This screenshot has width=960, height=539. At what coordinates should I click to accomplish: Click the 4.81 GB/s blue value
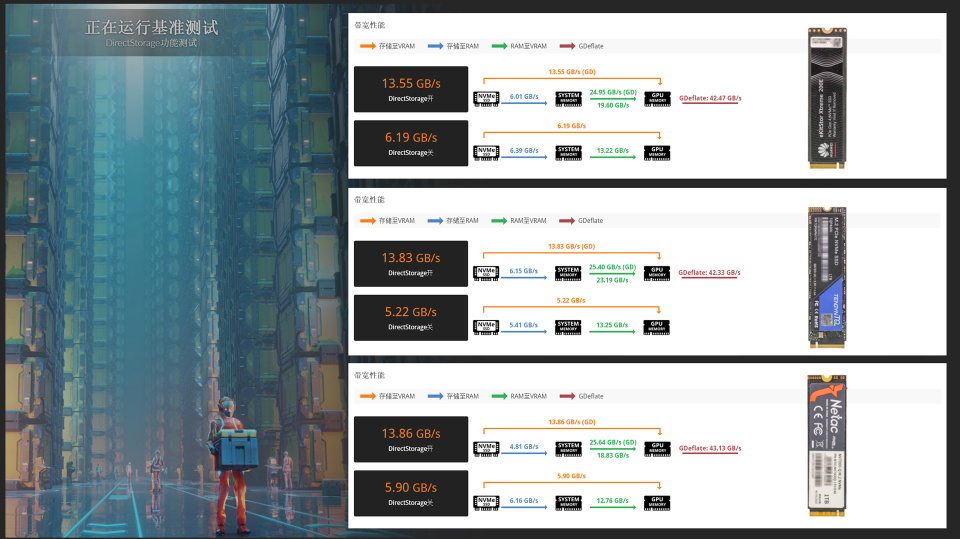(524, 447)
